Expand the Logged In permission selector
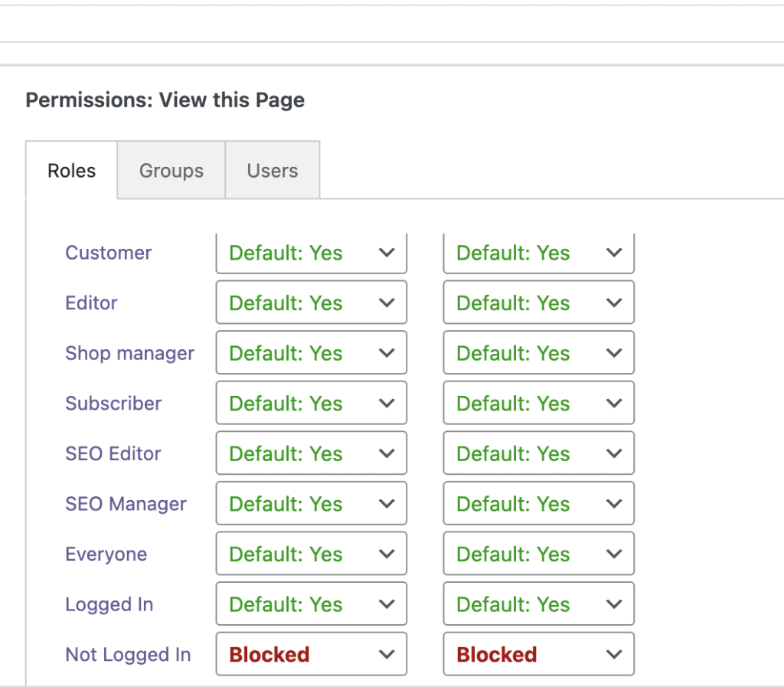Image resolution: width=784 pixels, height=687 pixels. [x=311, y=604]
